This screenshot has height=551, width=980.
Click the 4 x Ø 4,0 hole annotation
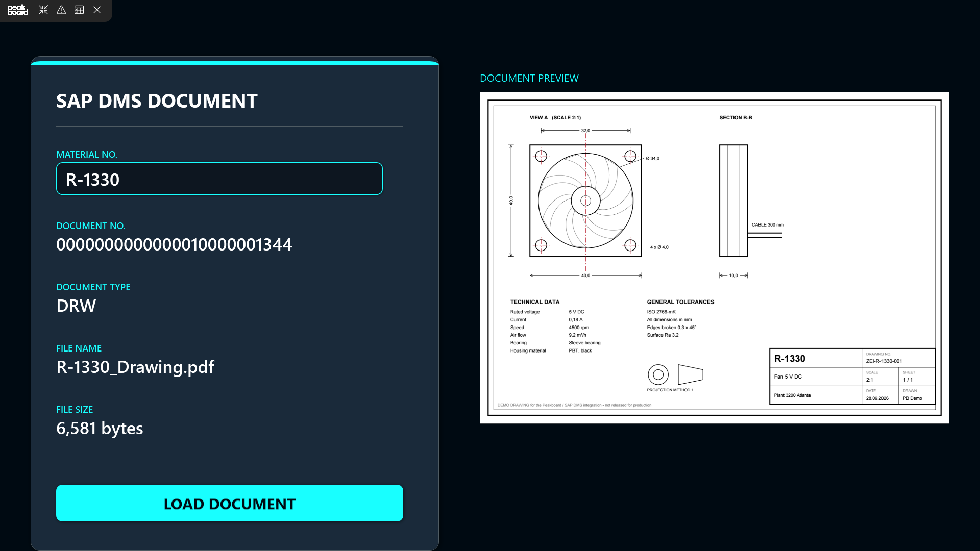(x=659, y=247)
